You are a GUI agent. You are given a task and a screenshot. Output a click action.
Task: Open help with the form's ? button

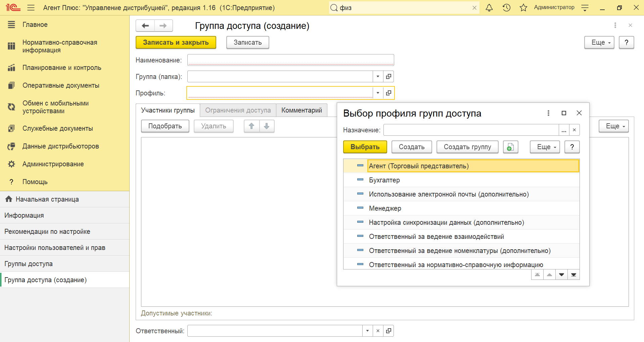point(627,42)
